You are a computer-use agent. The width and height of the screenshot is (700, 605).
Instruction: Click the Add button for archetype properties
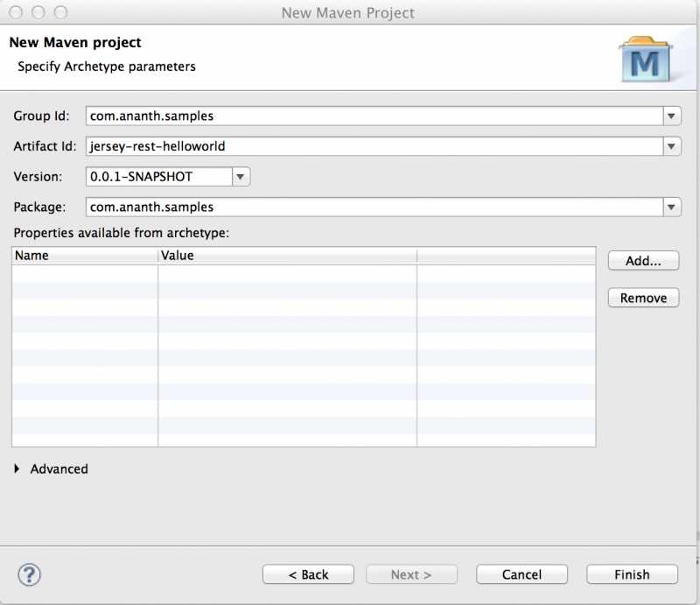(643, 260)
